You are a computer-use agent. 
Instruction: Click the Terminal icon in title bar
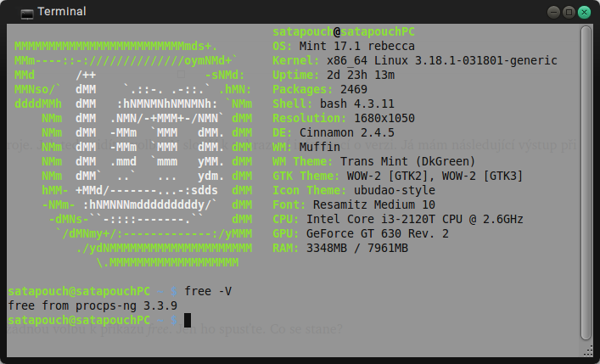(27, 13)
